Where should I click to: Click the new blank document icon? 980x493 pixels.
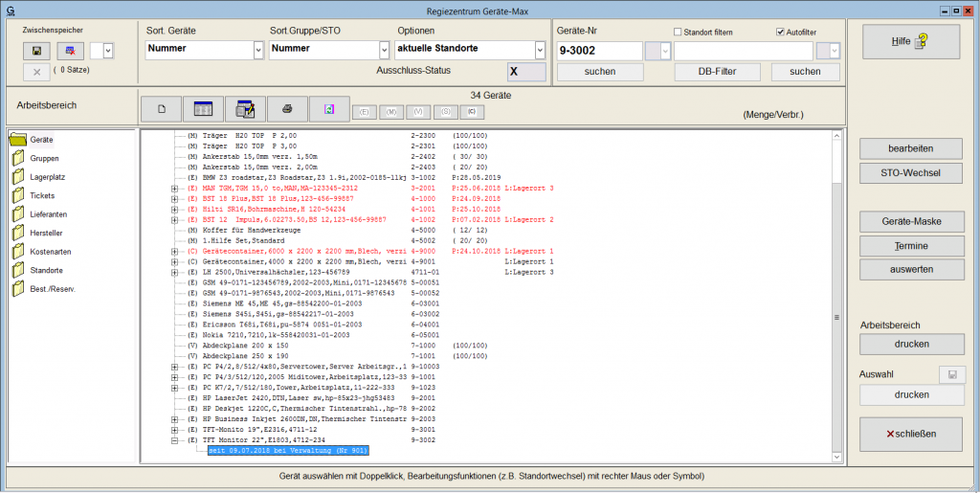(162, 109)
